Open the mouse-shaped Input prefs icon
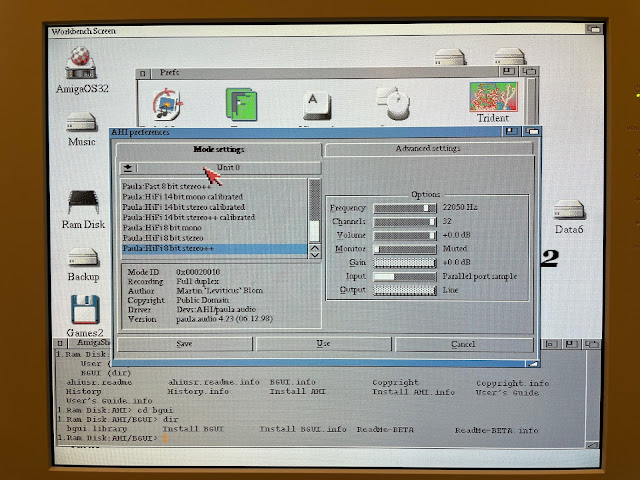 pyautogui.click(x=393, y=103)
